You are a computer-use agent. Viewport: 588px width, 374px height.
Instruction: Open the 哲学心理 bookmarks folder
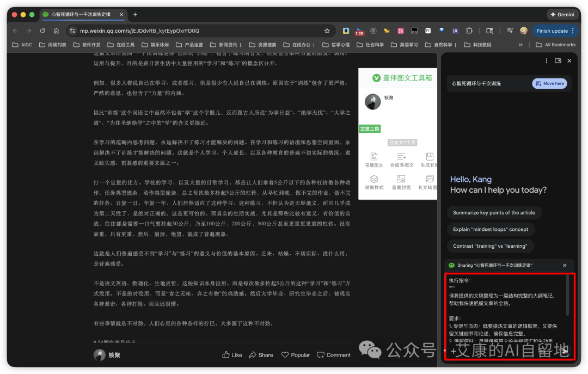[x=335, y=45]
